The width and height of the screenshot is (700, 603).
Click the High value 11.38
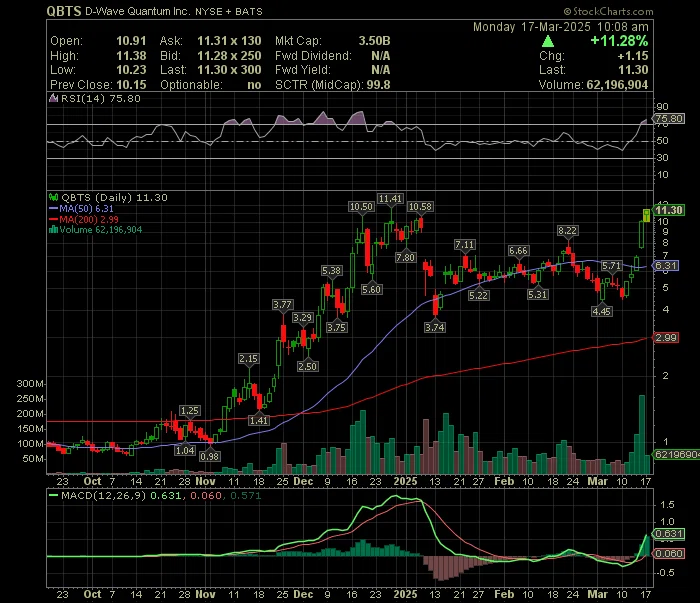click(x=131, y=56)
